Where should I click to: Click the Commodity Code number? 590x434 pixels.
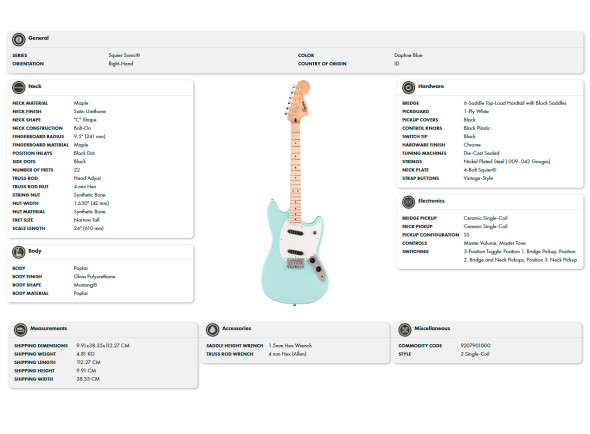pyautogui.click(x=476, y=345)
